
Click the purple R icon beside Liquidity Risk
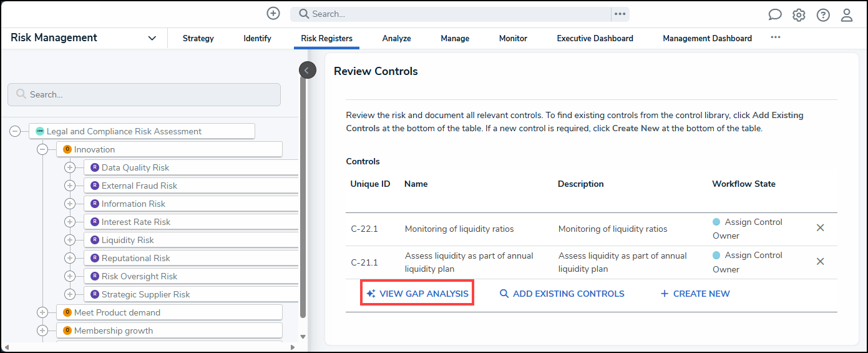pos(95,240)
